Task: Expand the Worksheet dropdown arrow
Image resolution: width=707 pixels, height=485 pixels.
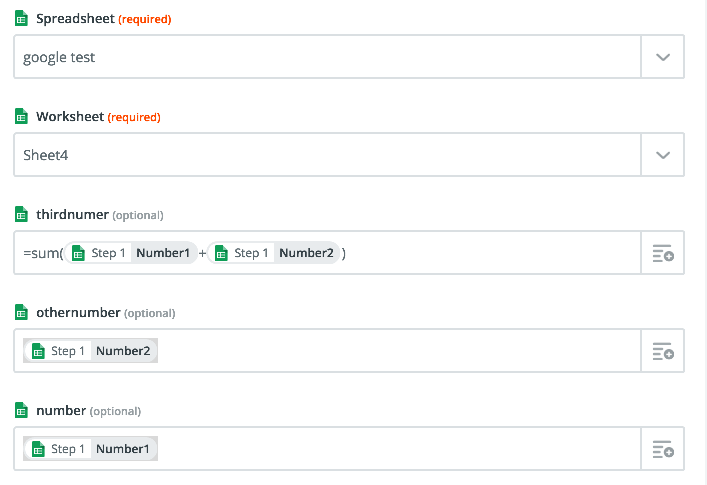Action: click(x=663, y=155)
